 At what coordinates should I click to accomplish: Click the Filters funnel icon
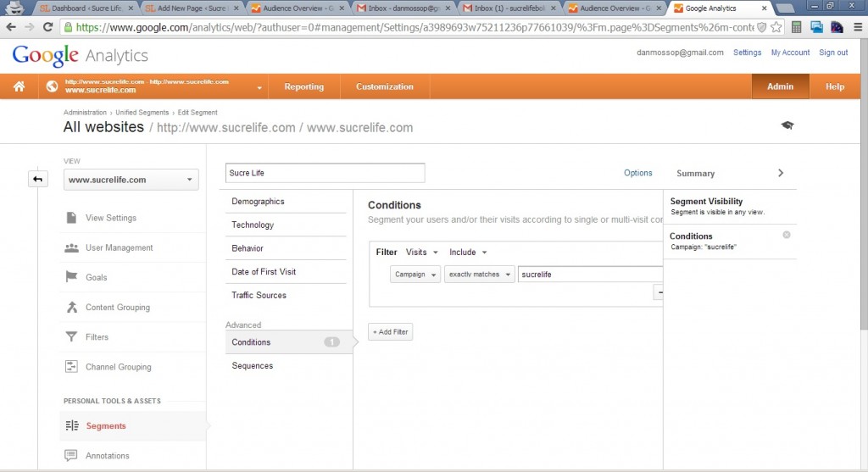[71, 336]
